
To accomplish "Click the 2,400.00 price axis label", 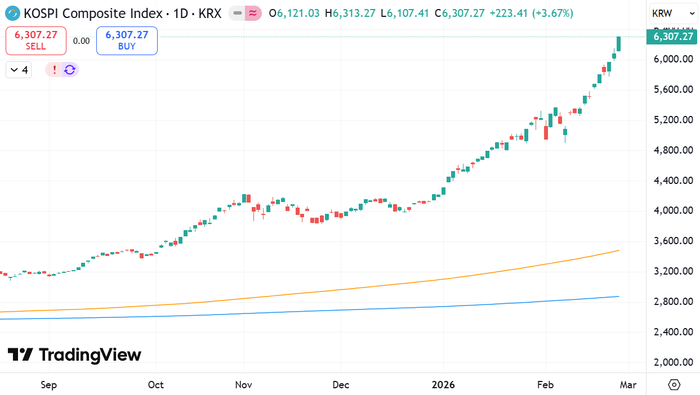I will coord(673,332).
